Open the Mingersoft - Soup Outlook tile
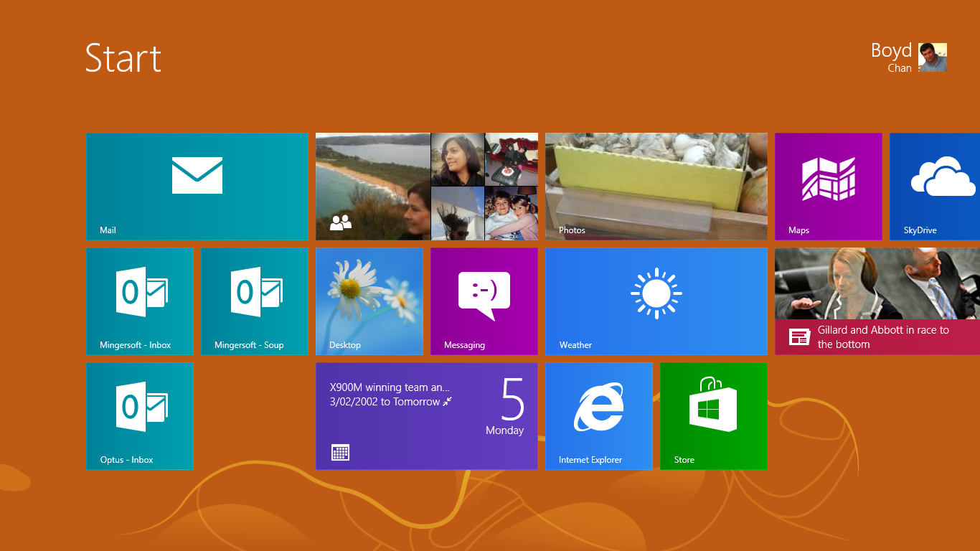980x551 pixels. click(255, 301)
